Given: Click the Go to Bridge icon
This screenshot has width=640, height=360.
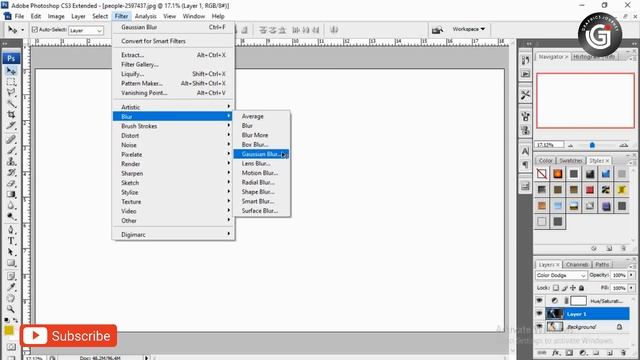Looking at the screenshot, I should [437, 30].
